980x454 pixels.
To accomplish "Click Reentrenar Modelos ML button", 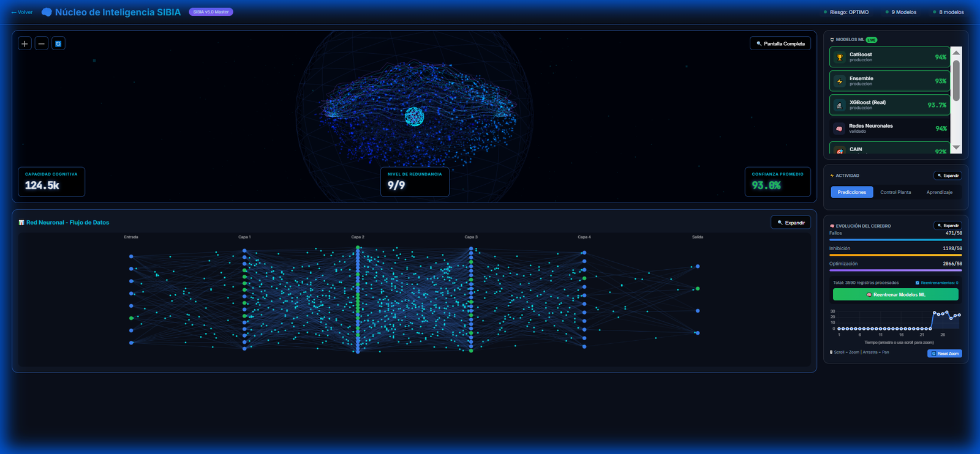I will point(895,294).
